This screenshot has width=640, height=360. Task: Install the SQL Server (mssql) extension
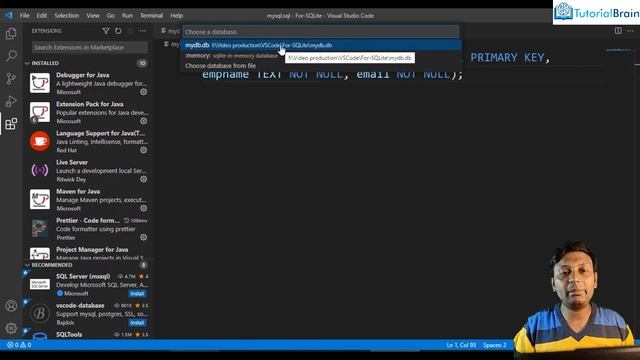click(137, 294)
